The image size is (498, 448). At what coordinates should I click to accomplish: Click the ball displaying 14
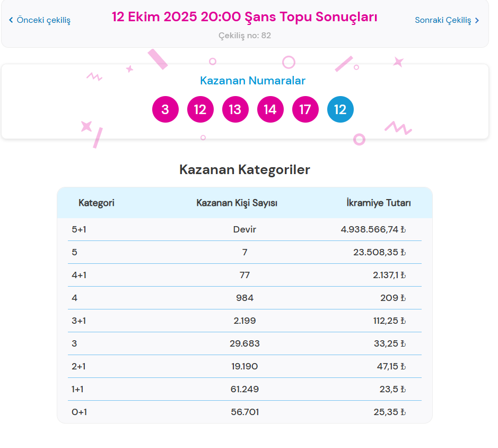click(270, 109)
